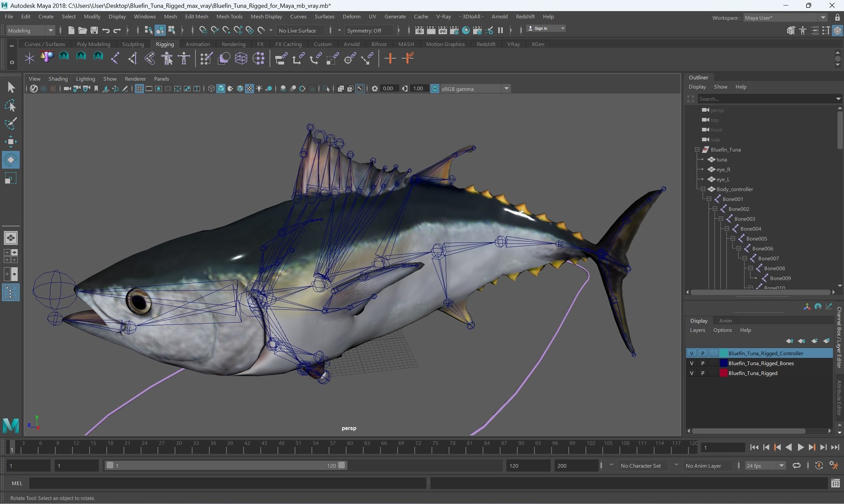Click the Outliner Search field
844x504 pixels.
click(x=766, y=99)
